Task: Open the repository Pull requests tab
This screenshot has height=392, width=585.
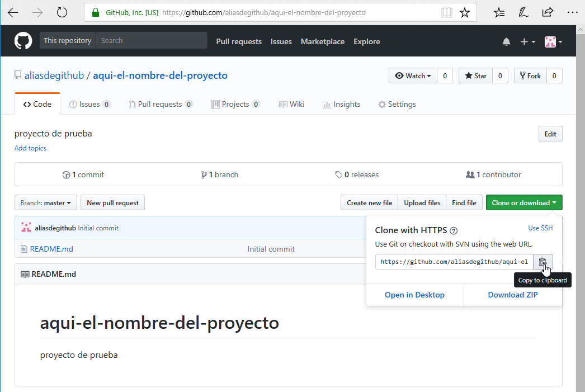Action: (x=161, y=105)
